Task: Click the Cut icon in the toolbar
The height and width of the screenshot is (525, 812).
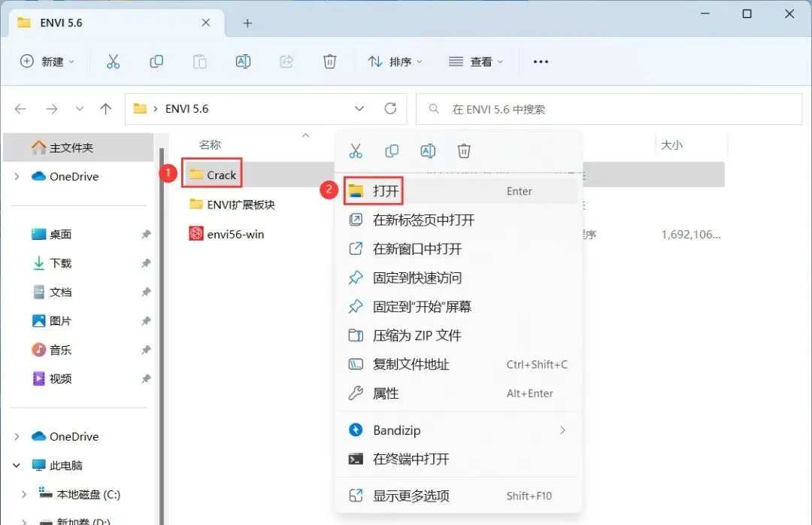Action: click(x=113, y=62)
